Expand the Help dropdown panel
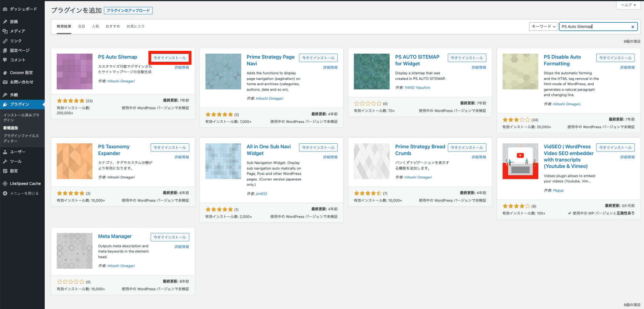 [628, 5]
